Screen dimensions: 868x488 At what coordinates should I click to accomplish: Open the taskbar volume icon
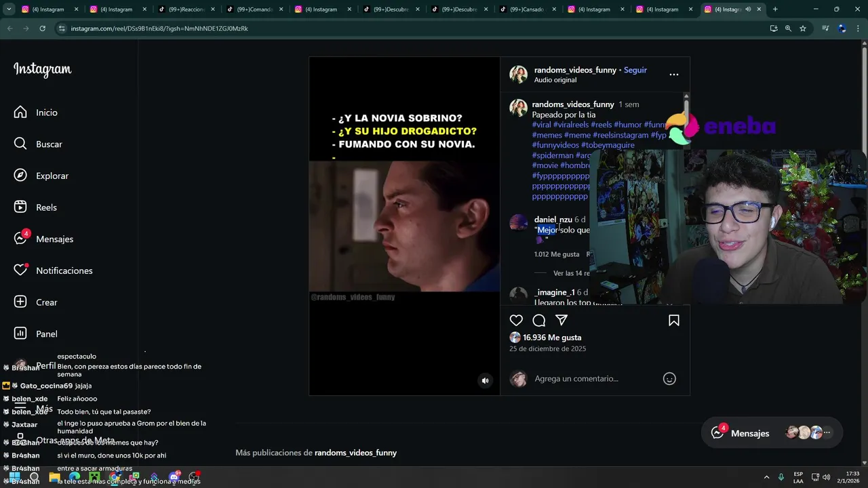(827, 477)
